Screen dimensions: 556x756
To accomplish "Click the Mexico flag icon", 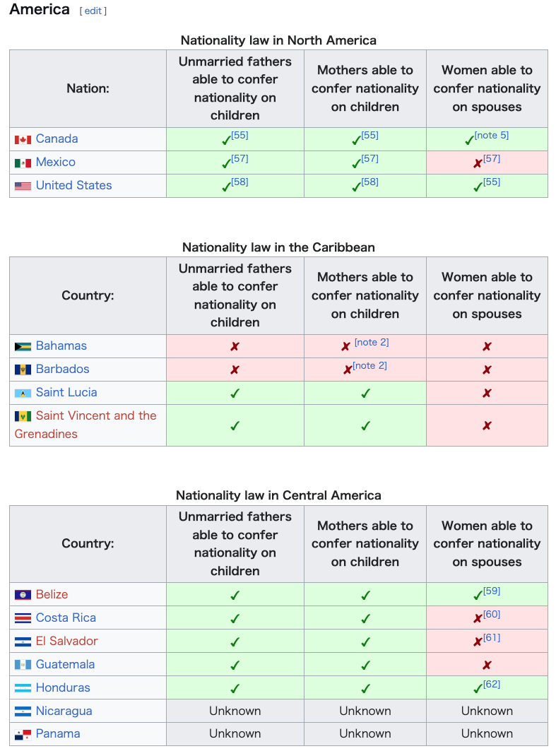I will [23, 163].
